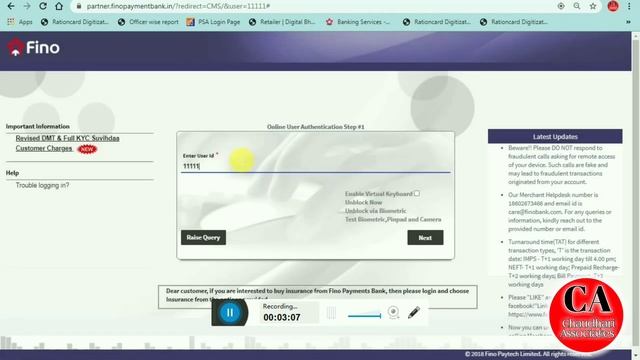The height and width of the screenshot is (360, 640).
Task: Click the recording timer 00:03:07
Action: tap(282, 318)
